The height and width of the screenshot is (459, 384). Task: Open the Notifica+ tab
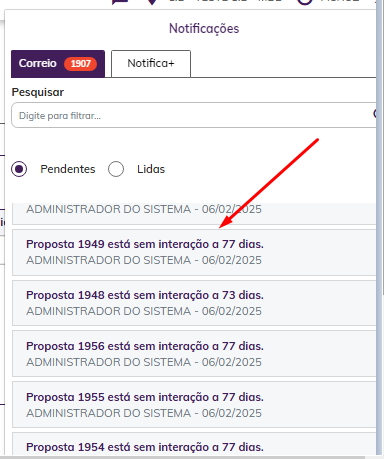(x=151, y=64)
